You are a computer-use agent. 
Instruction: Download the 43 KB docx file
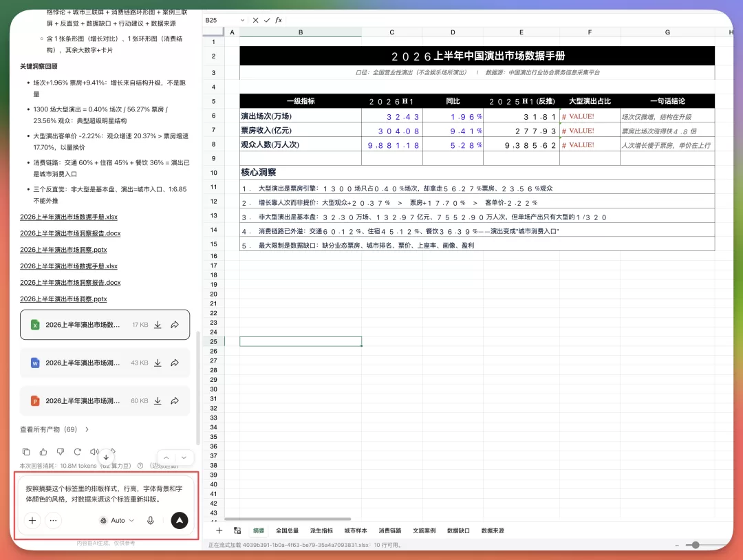click(x=158, y=363)
